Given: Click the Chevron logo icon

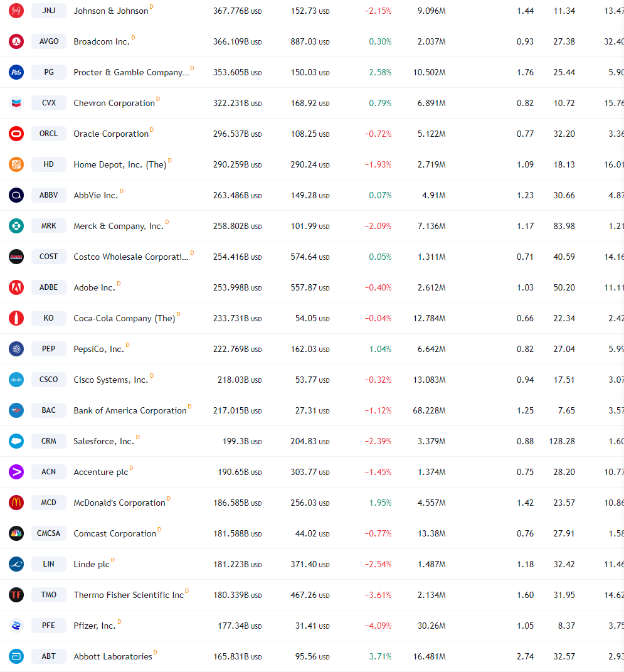Looking at the screenshot, I should pyautogui.click(x=16, y=103).
